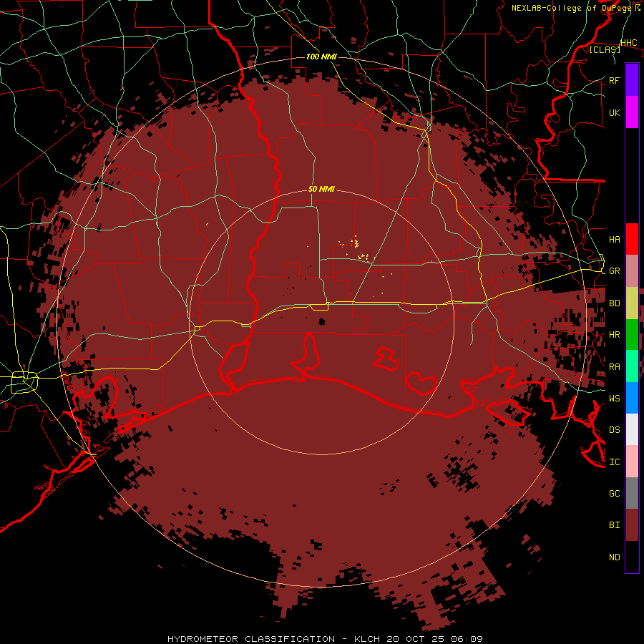Click the UK legend label
The width and height of the screenshot is (644, 644).
pyautogui.click(x=615, y=112)
